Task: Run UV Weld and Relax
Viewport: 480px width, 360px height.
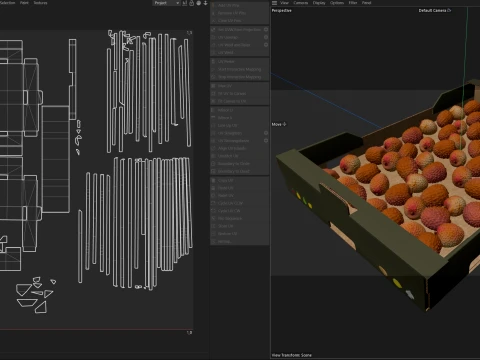Action: click(236, 45)
